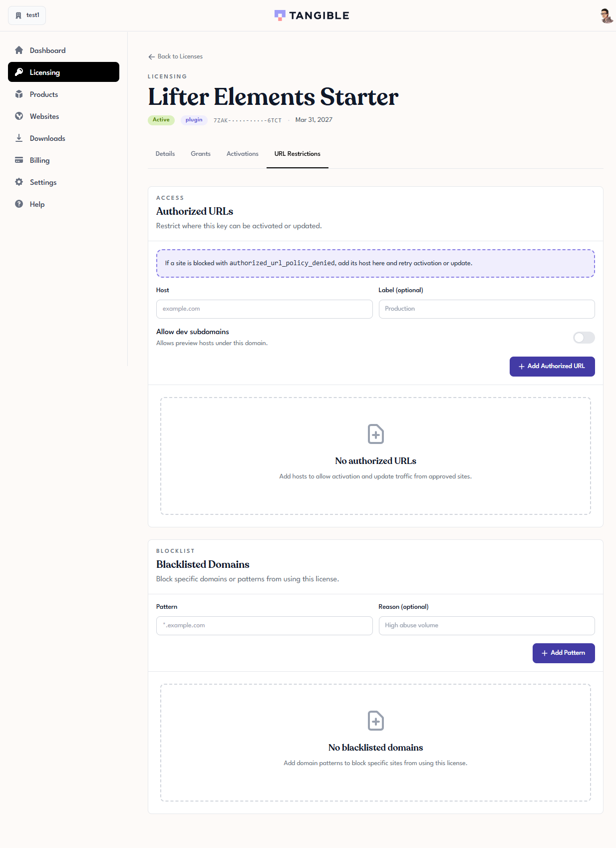Click the No blacklisted domains file icon
The image size is (616, 848).
point(376,721)
